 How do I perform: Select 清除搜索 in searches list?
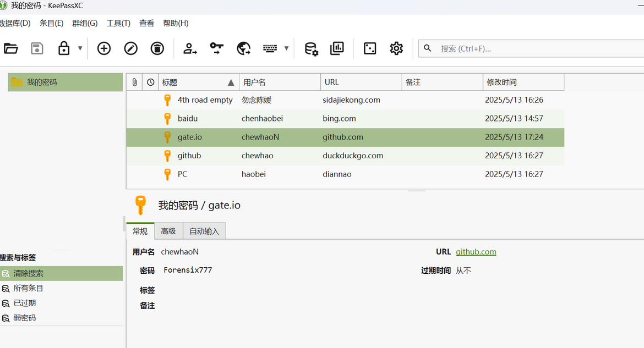tap(61, 273)
